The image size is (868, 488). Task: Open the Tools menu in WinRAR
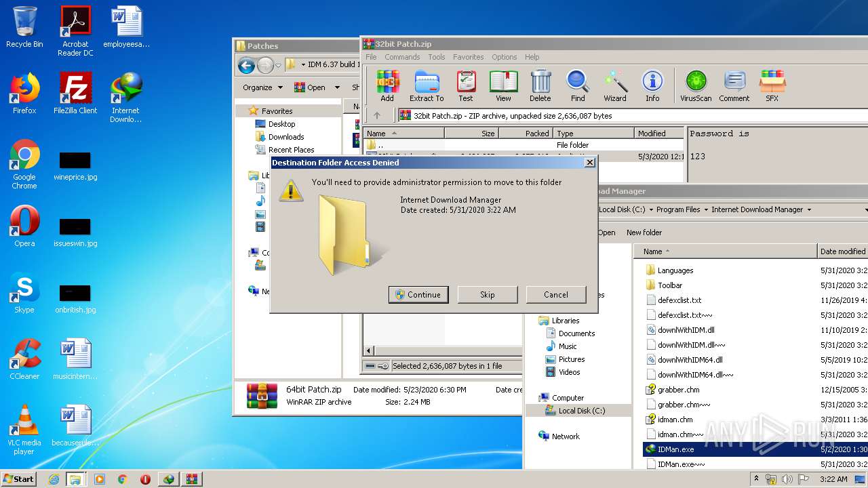coord(437,57)
